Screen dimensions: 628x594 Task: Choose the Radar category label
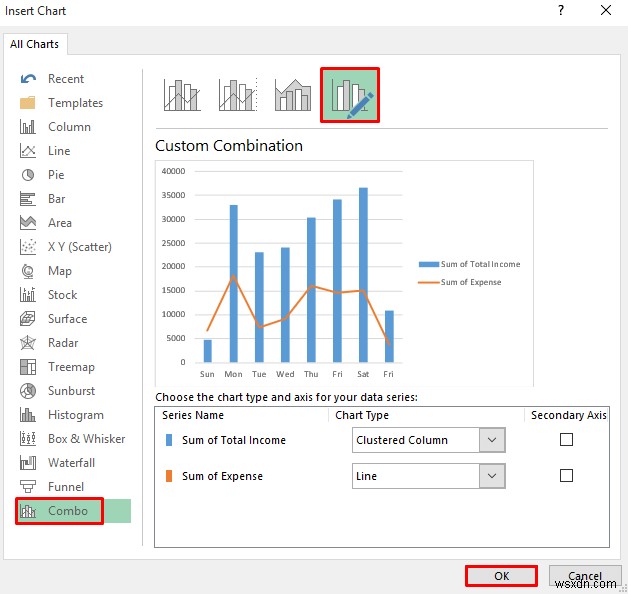tap(63, 343)
